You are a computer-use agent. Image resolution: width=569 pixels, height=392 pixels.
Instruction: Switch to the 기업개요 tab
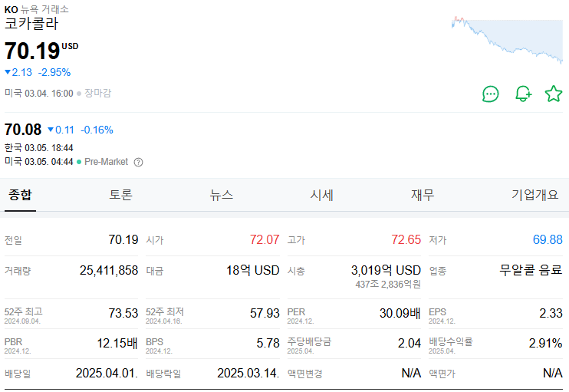[535, 195]
